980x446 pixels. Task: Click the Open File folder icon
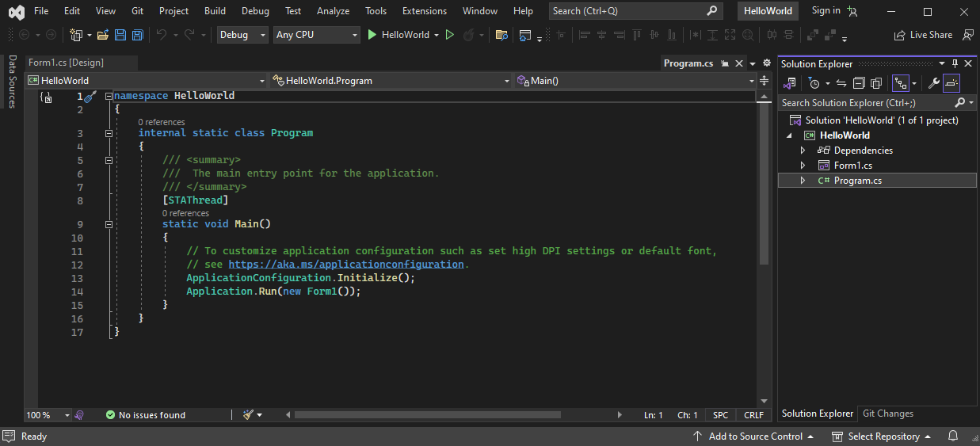pos(103,35)
